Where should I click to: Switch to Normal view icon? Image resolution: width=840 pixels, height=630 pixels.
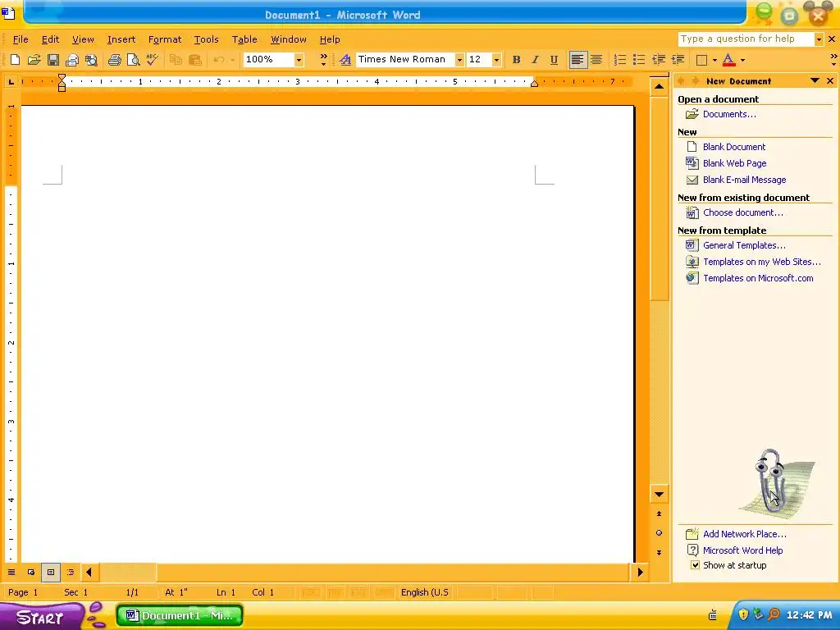pos(11,572)
